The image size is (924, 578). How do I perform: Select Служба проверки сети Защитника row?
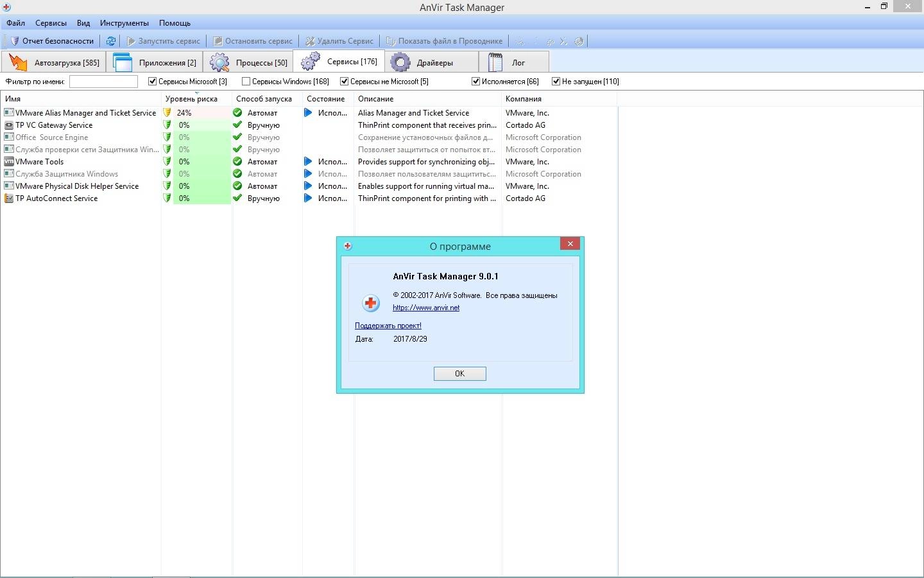click(309, 150)
